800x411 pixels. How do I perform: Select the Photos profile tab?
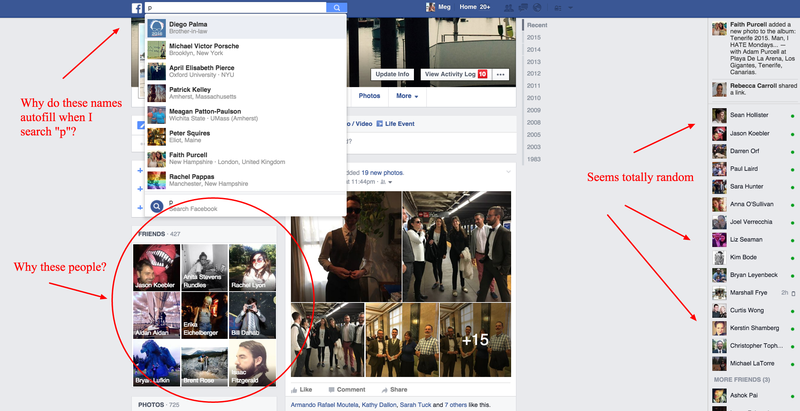click(x=369, y=96)
